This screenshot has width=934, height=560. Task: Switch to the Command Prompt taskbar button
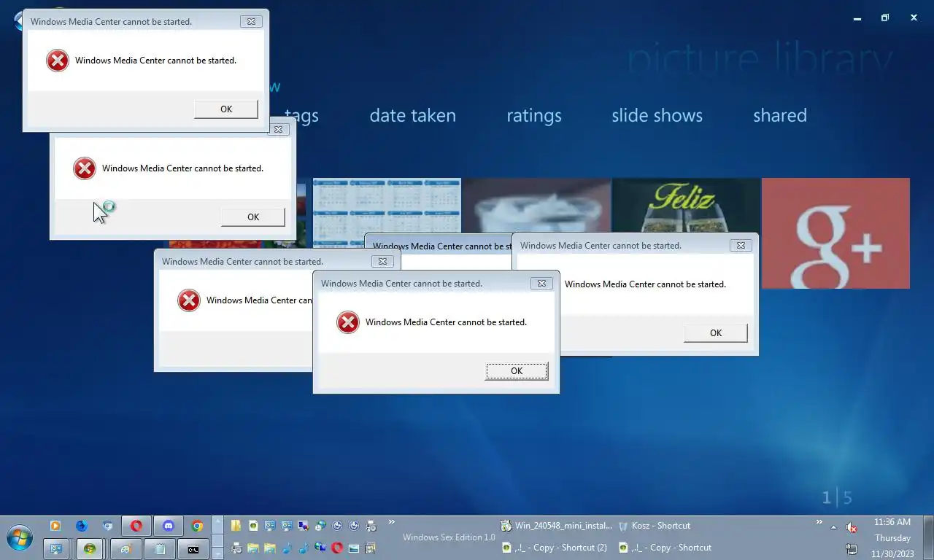coord(193,548)
